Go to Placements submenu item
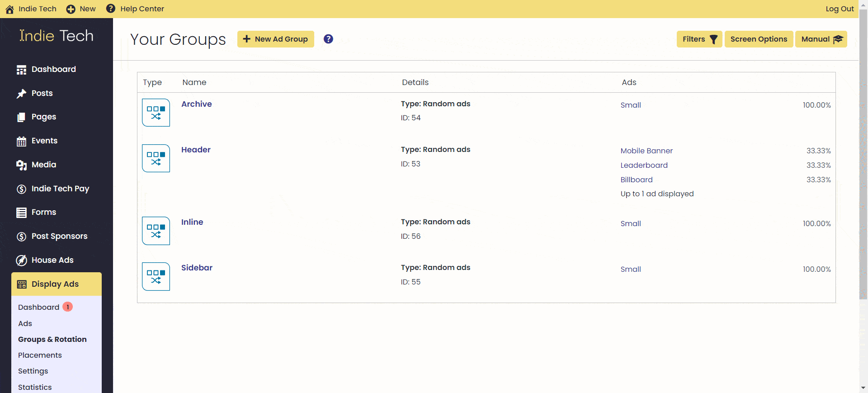868x393 pixels. pos(40,355)
